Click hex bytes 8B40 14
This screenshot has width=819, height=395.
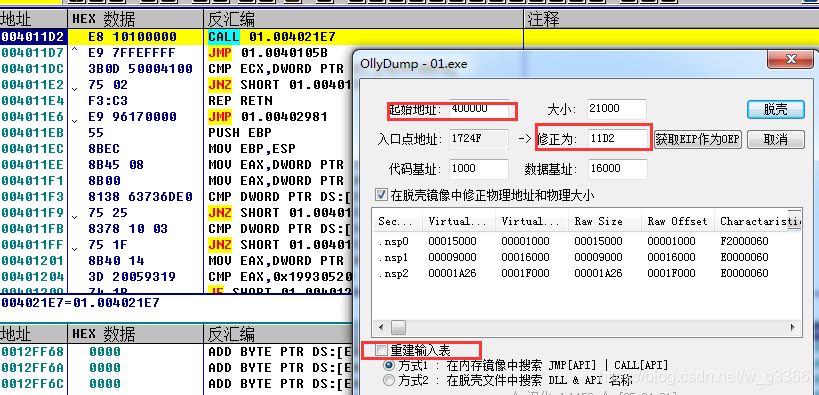click(x=116, y=261)
